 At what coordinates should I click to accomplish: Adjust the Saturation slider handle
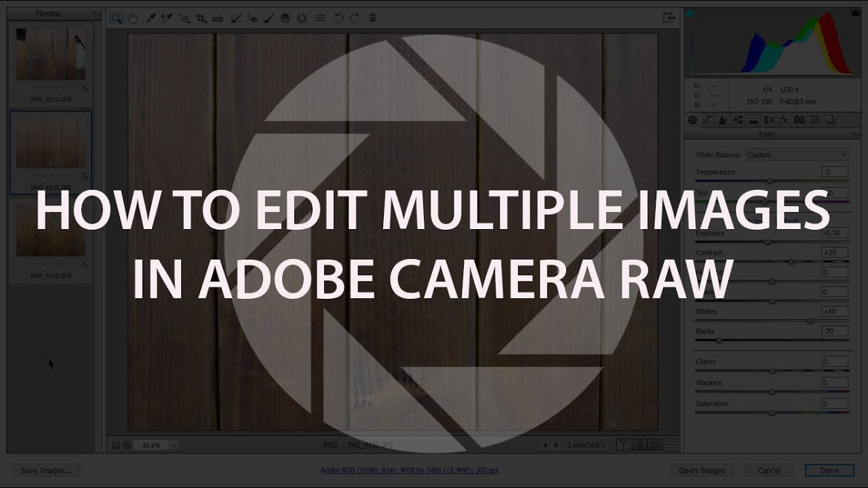tap(772, 413)
